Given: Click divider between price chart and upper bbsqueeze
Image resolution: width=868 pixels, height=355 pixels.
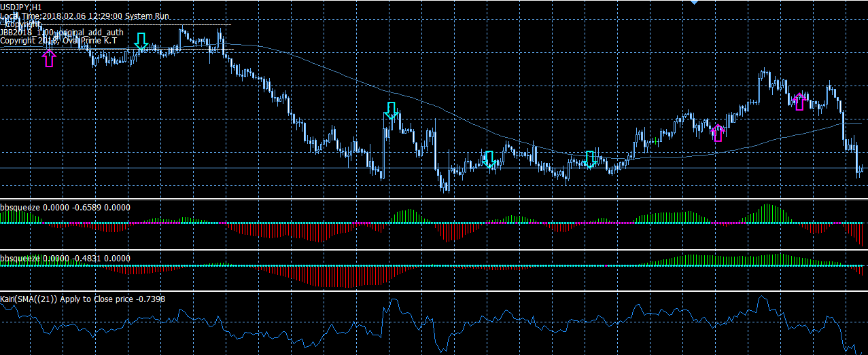Looking at the screenshot, I should click(434, 199).
